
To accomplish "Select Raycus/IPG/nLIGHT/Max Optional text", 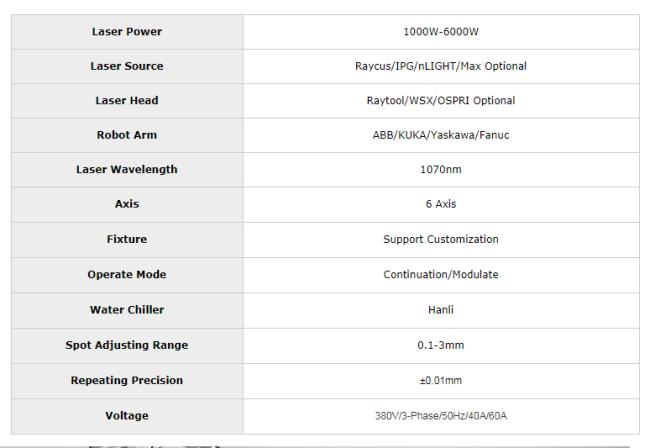I will [x=441, y=66].
